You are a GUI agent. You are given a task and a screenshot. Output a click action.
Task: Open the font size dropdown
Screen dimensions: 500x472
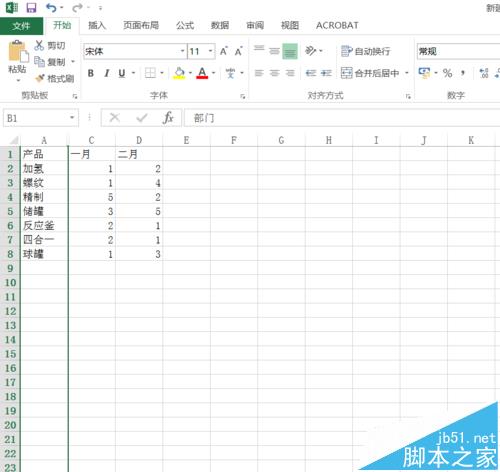(211, 51)
